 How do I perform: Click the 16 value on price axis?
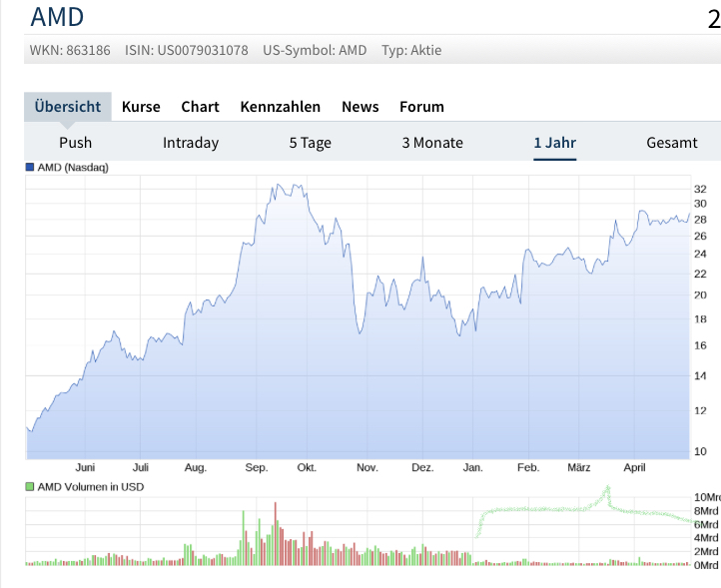click(700, 345)
